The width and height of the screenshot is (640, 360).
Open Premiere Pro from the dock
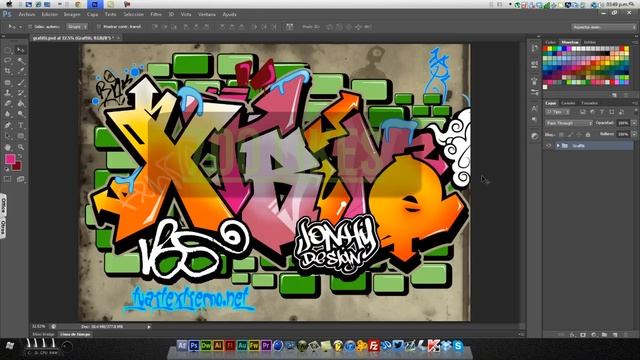click(266, 346)
